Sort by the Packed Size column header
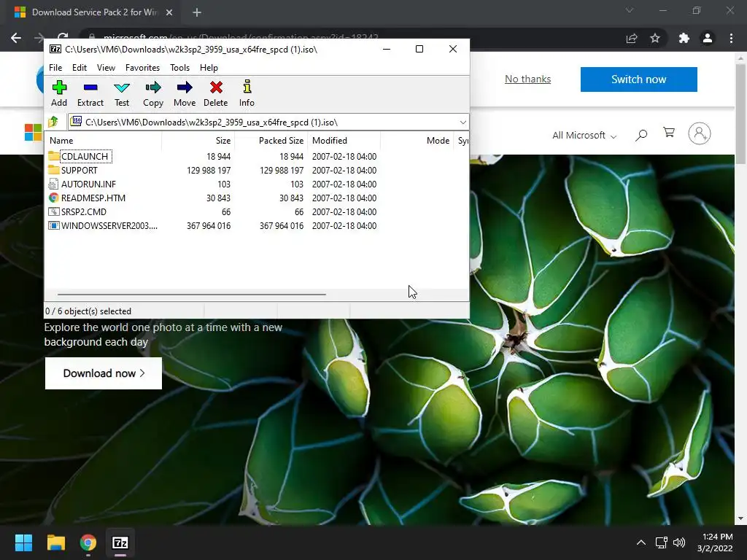Screen dimensions: 747x560 271,141
